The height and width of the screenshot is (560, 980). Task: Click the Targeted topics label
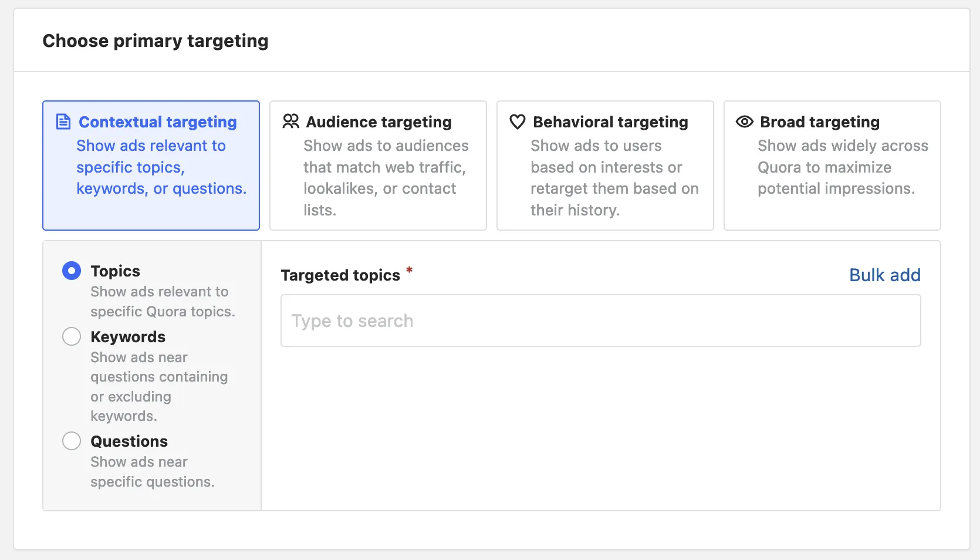pos(340,275)
